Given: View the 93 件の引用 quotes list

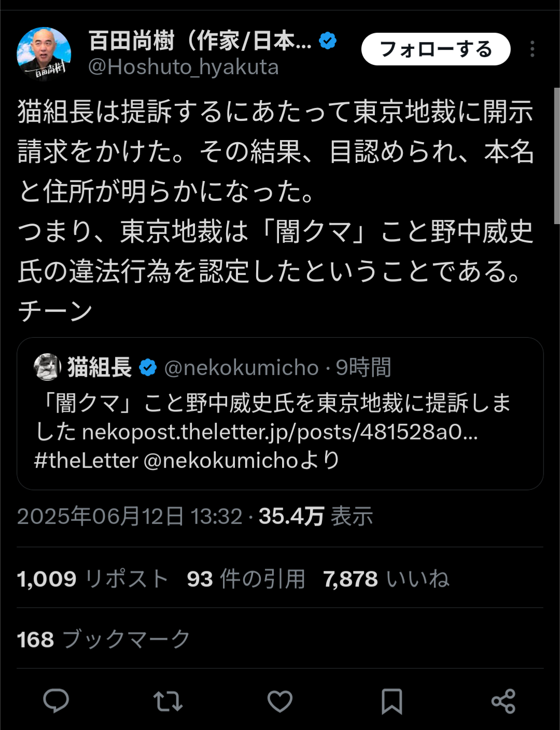Looking at the screenshot, I should [246, 579].
